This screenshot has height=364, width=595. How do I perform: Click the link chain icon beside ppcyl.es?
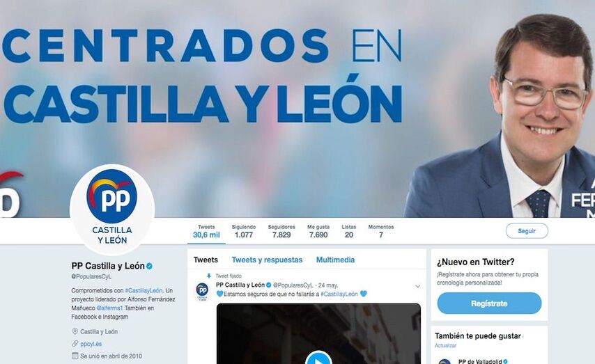[75, 344]
